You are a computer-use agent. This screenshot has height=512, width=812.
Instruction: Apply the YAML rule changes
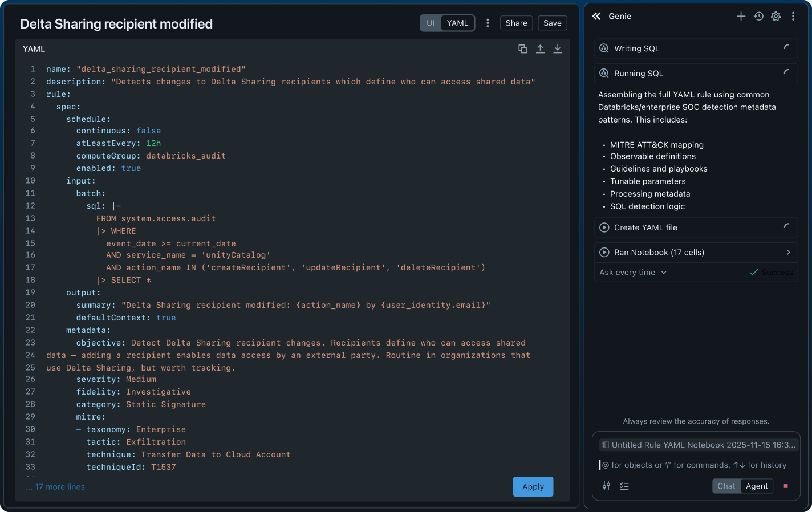(533, 486)
